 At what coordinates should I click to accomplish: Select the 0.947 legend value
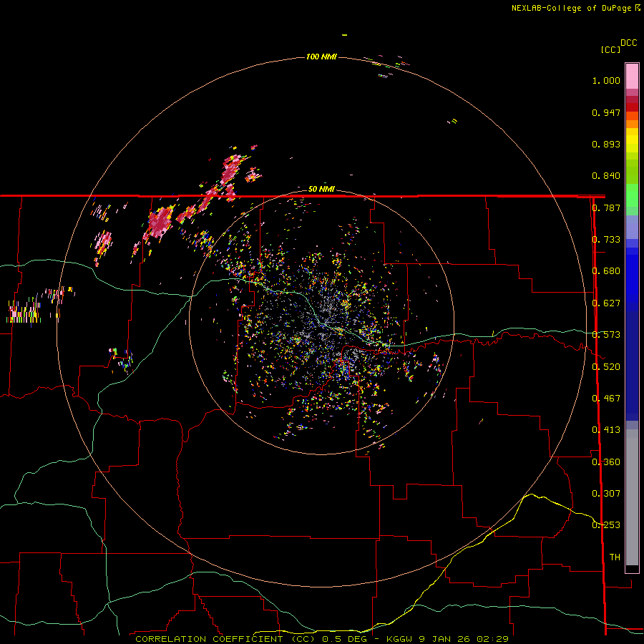pyautogui.click(x=606, y=112)
